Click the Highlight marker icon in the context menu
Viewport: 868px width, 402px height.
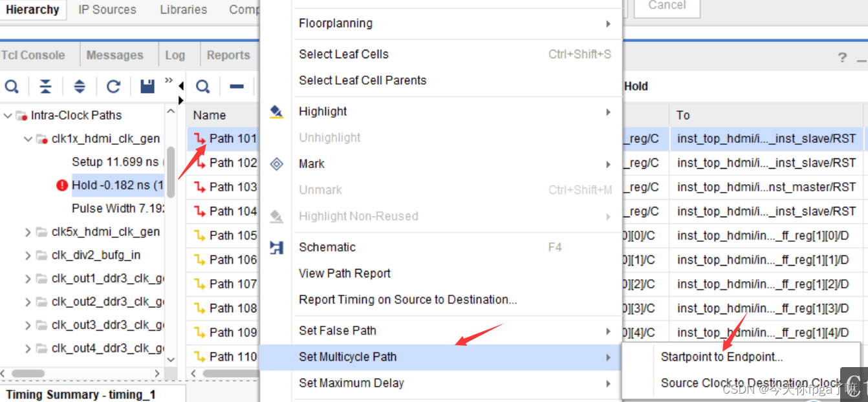276,111
